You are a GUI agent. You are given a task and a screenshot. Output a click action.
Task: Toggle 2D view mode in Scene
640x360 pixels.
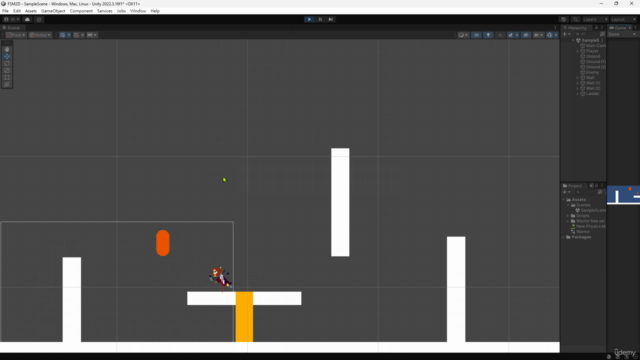(476, 35)
